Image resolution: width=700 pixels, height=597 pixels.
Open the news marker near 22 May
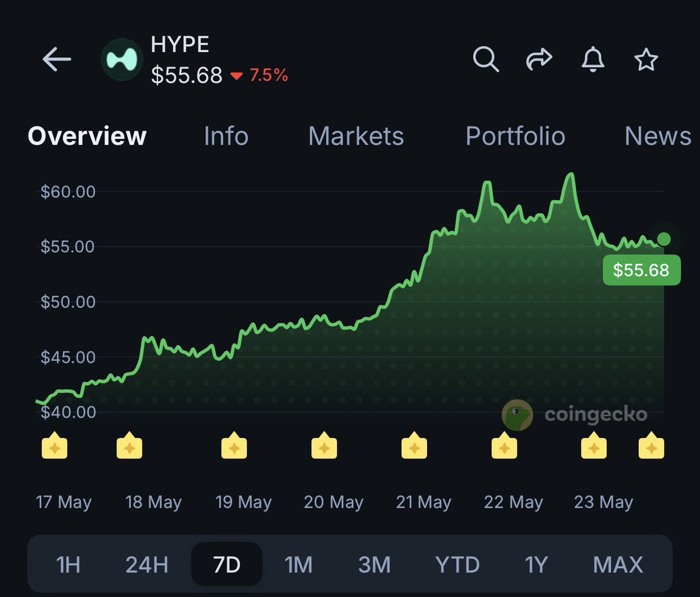tap(505, 446)
